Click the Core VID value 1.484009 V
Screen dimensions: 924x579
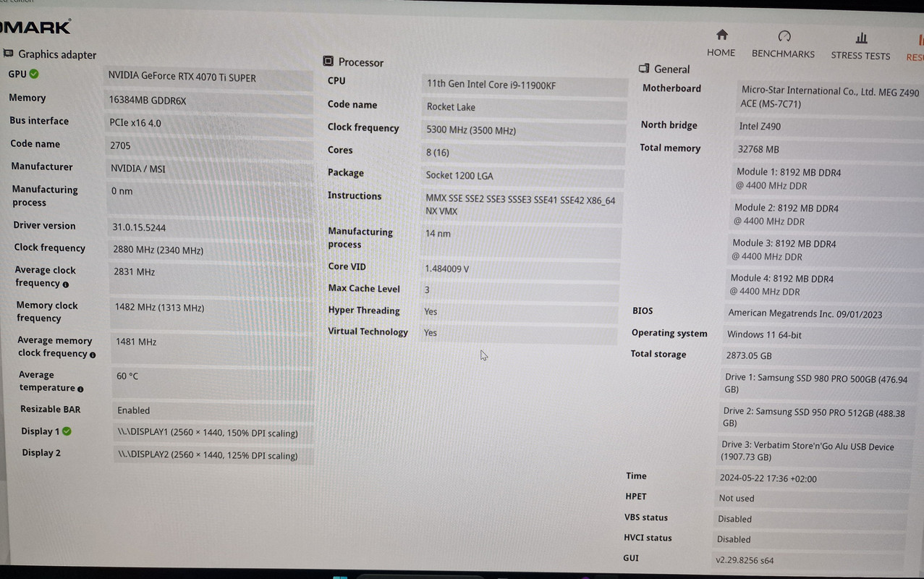[446, 269]
